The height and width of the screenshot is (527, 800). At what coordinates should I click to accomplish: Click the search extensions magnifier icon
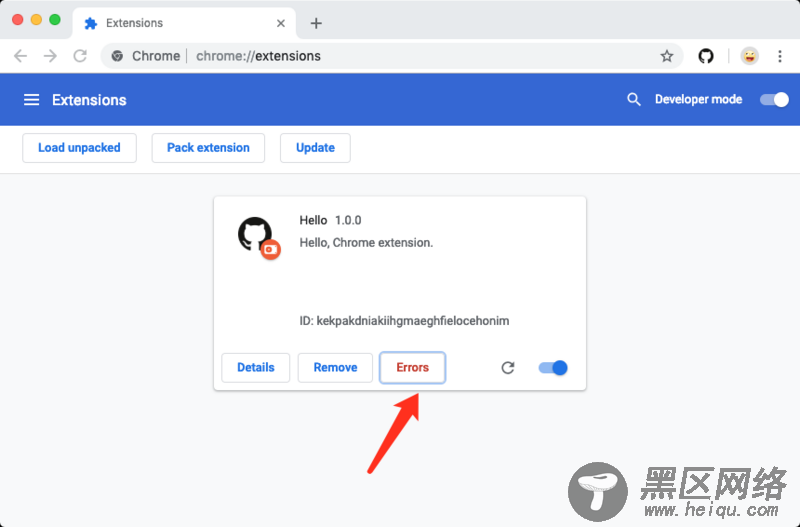tap(634, 99)
